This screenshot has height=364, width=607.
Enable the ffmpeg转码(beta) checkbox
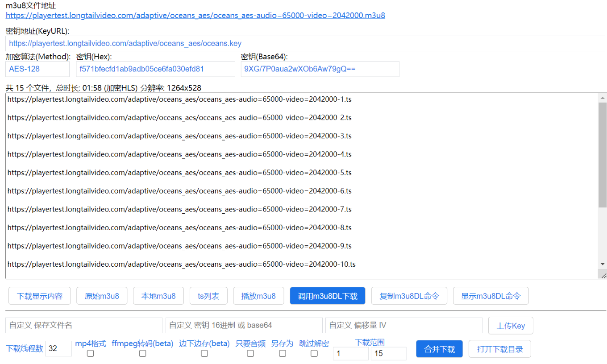[142, 353]
